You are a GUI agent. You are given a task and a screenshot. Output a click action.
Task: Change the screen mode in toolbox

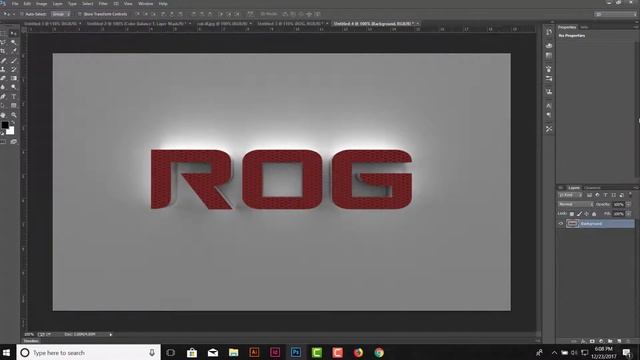pyautogui.click(x=13, y=142)
